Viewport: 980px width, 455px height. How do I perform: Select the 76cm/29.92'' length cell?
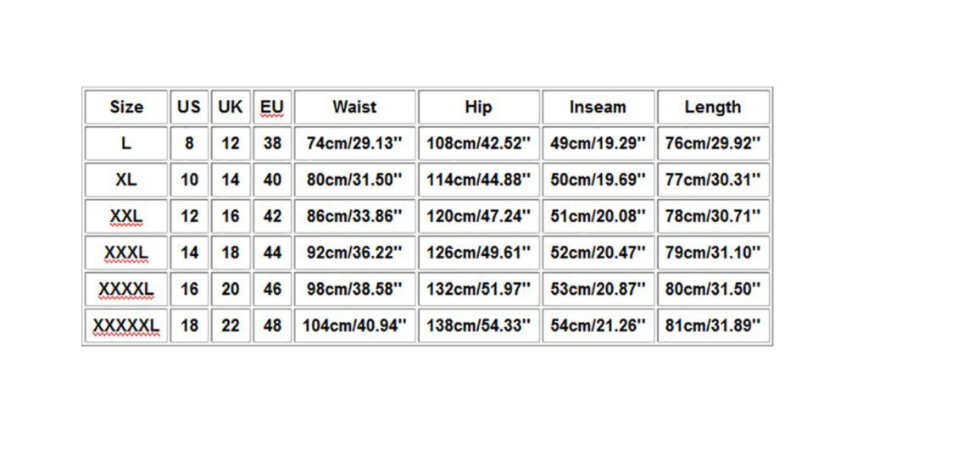(713, 143)
